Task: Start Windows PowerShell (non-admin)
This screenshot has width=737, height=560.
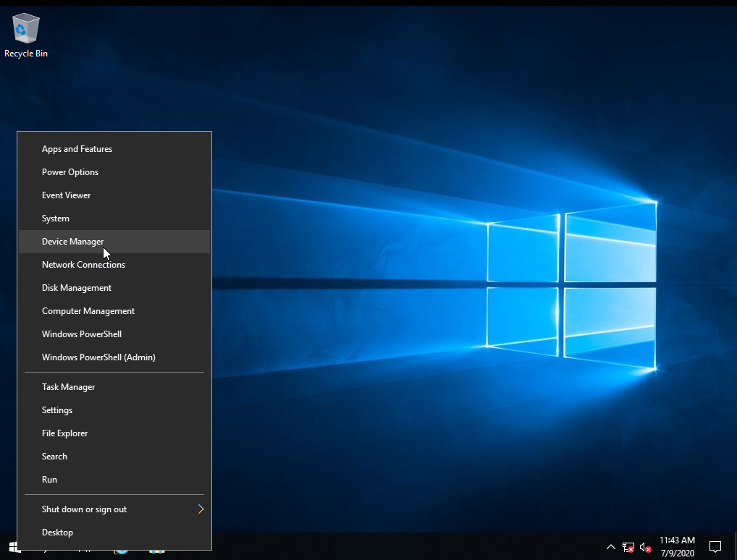Action: click(x=114, y=334)
